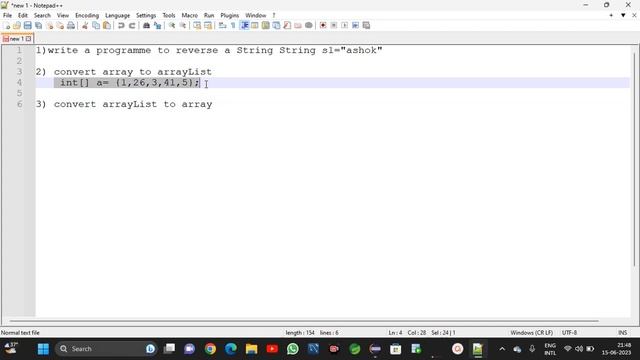
Task: Open the Search menu
Action: click(42, 15)
